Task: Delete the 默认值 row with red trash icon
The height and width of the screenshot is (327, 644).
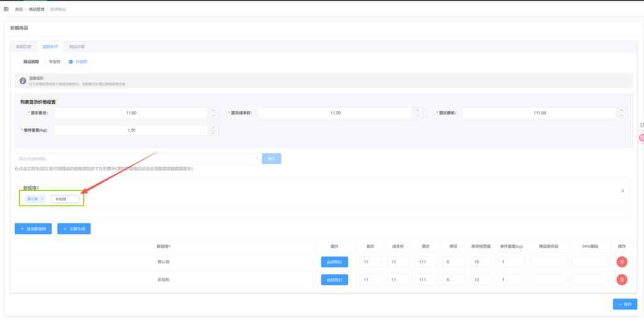Action: click(x=621, y=262)
